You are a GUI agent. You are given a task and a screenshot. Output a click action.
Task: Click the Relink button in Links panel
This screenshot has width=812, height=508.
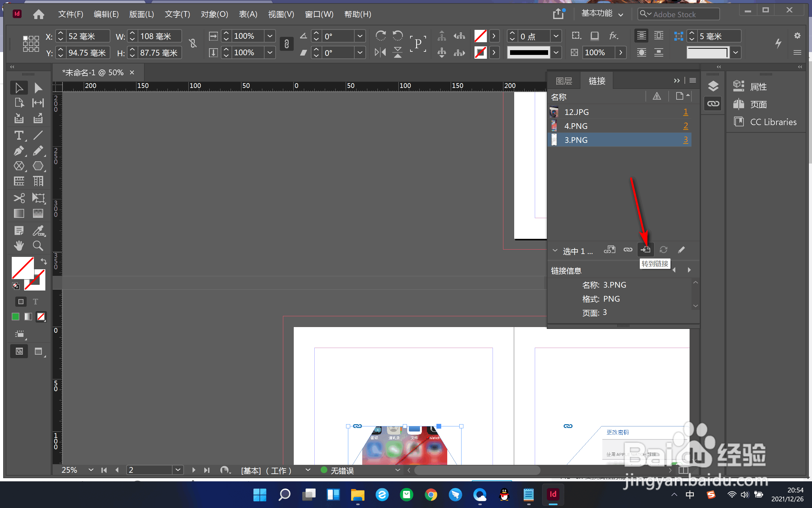(x=628, y=250)
